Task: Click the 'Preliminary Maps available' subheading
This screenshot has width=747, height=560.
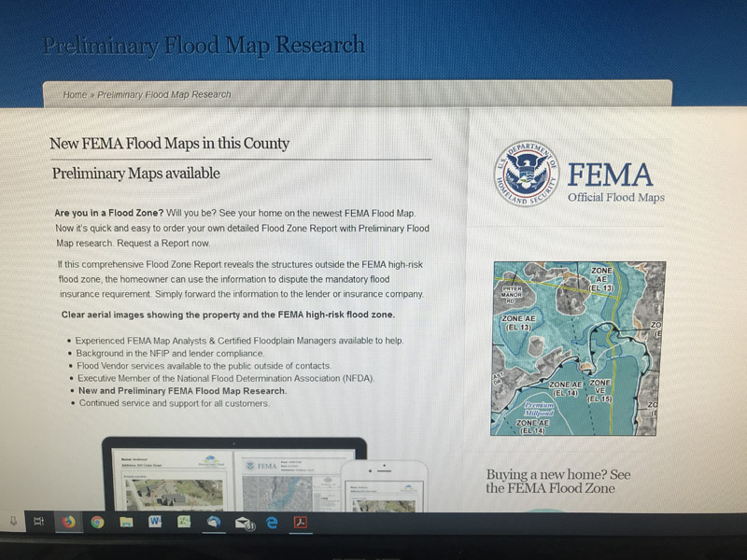Action: (136, 174)
